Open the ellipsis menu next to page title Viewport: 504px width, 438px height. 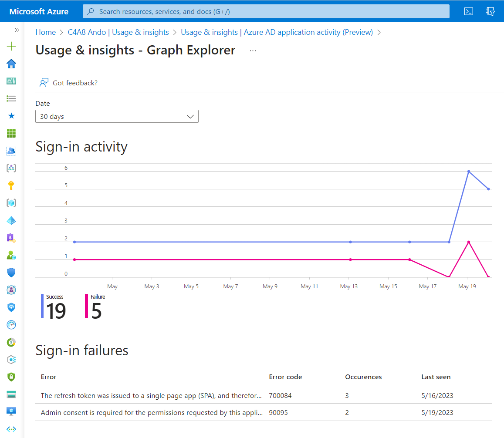point(253,51)
